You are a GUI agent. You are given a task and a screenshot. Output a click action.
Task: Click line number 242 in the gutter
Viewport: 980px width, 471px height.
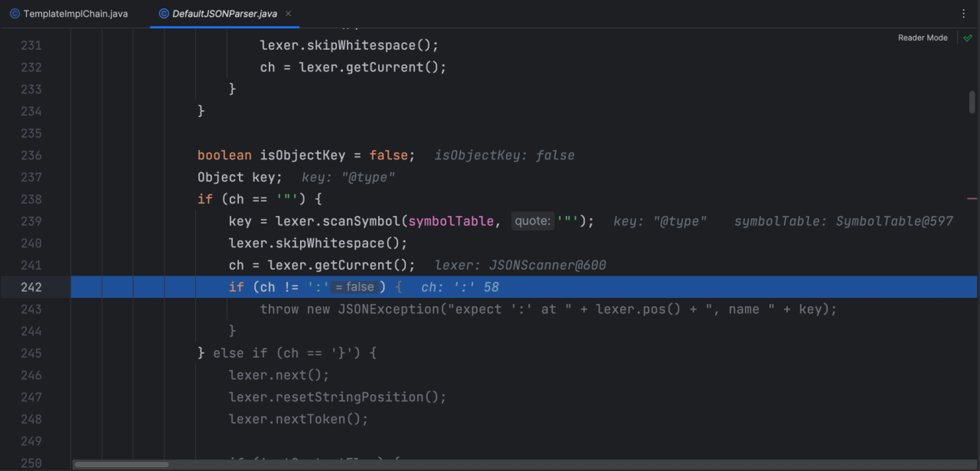31,287
